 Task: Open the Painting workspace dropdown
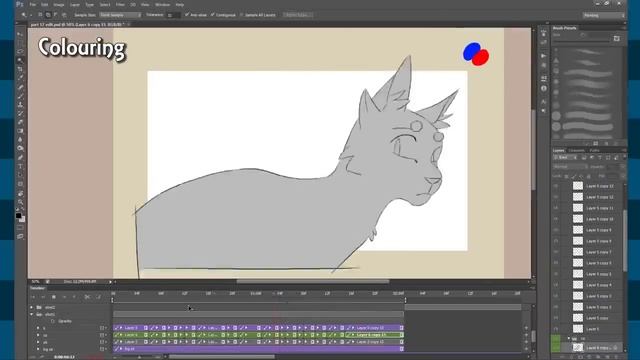click(604, 15)
